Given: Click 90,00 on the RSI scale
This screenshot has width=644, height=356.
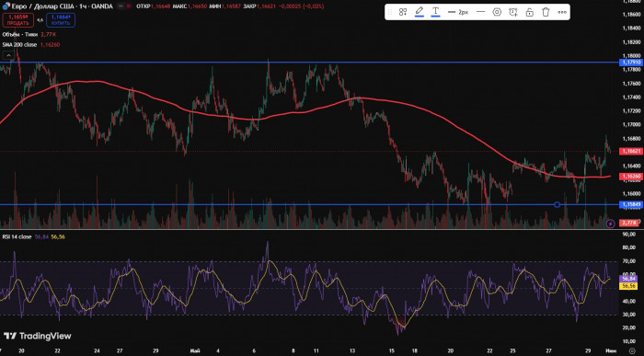Looking at the screenshot, I should (x=629, y=234).
